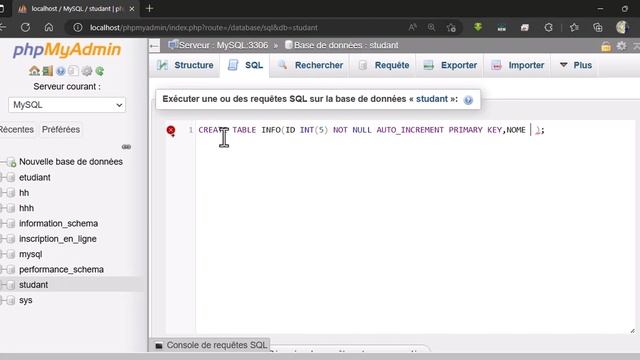Click the studant link in the query title
Screen dimensions: 640x360
tap(432, 99)
